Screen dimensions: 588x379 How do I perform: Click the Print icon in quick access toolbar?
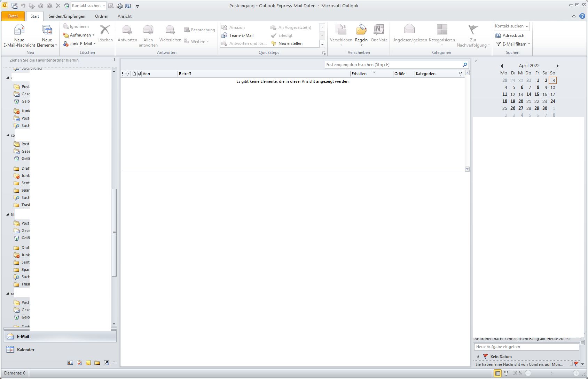click(x=119, y=6)
